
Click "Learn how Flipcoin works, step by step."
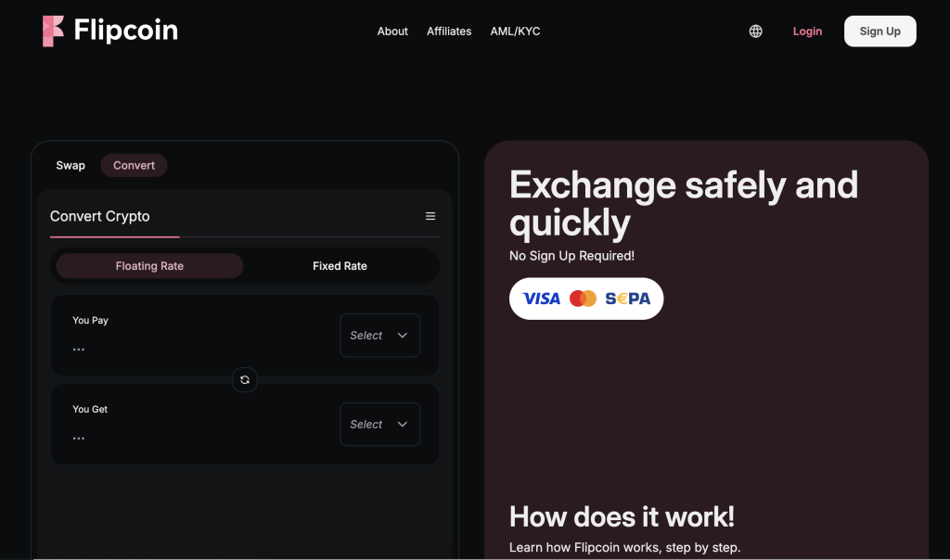(624, 547)
